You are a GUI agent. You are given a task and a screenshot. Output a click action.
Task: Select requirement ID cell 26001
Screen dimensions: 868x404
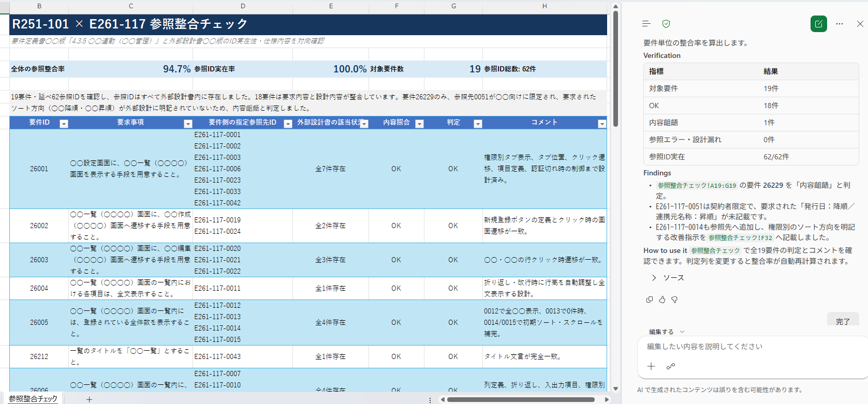39,169
